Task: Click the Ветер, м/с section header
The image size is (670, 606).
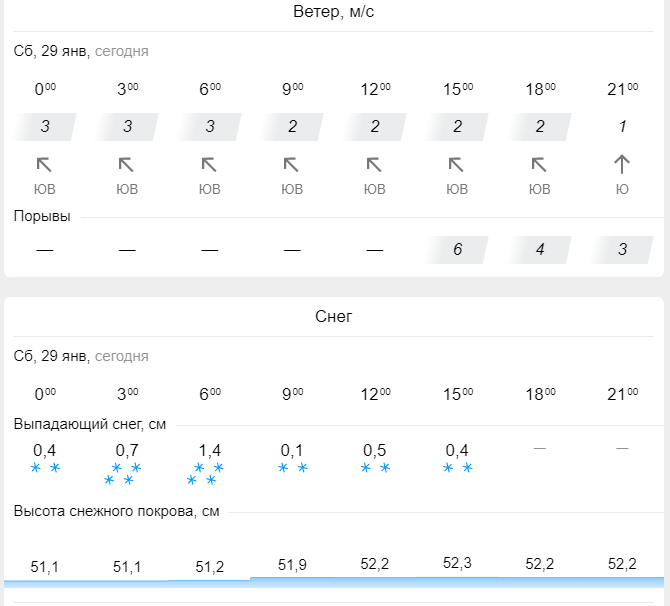Action: tap(335, 13)
